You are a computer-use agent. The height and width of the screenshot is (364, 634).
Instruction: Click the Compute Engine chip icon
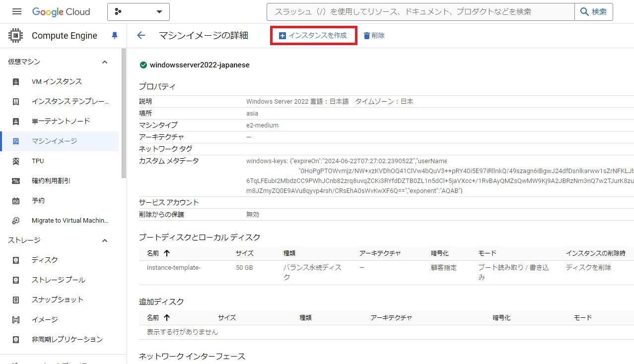(x=15, y=36)
